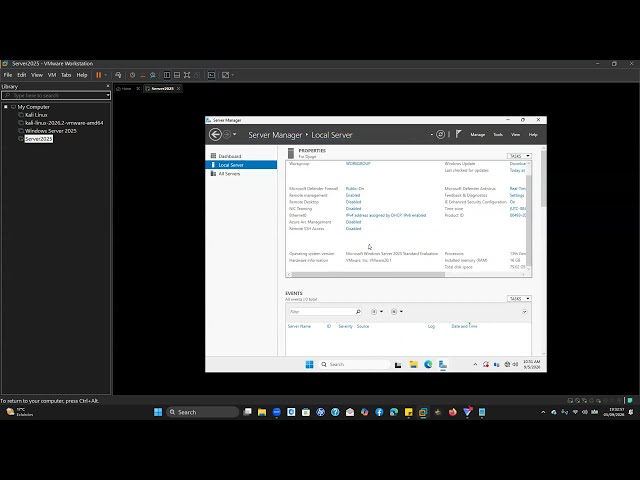Open the Properties TASKS dropdown

click(519, 156)
